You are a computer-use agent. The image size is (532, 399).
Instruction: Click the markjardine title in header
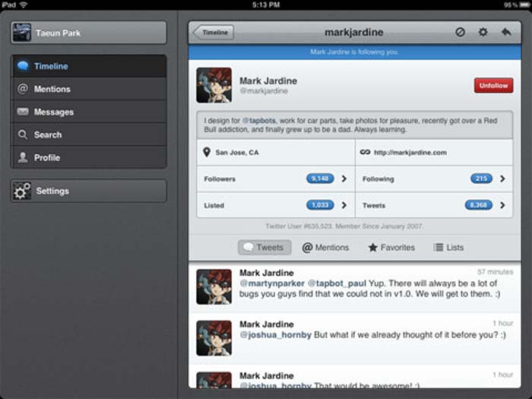click(354, 32)
